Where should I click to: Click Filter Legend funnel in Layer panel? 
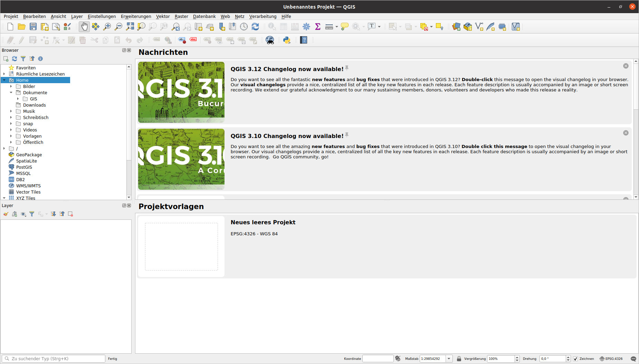[x=32, y=214]
